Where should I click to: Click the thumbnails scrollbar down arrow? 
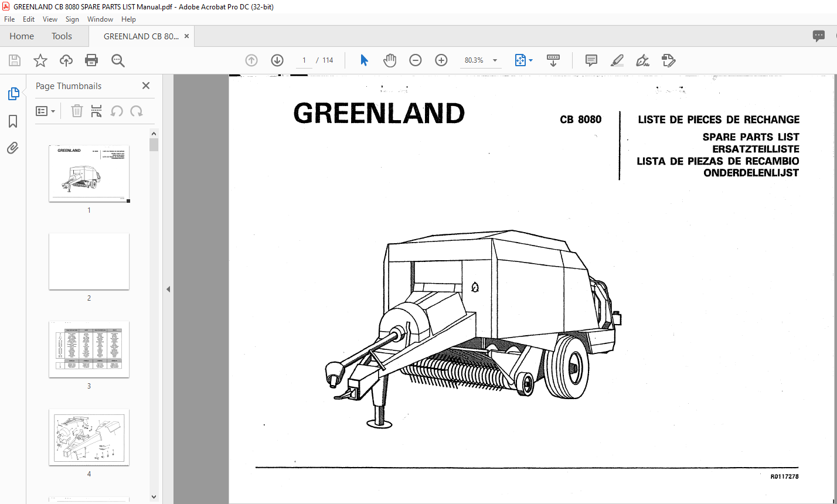coord(154,497)
